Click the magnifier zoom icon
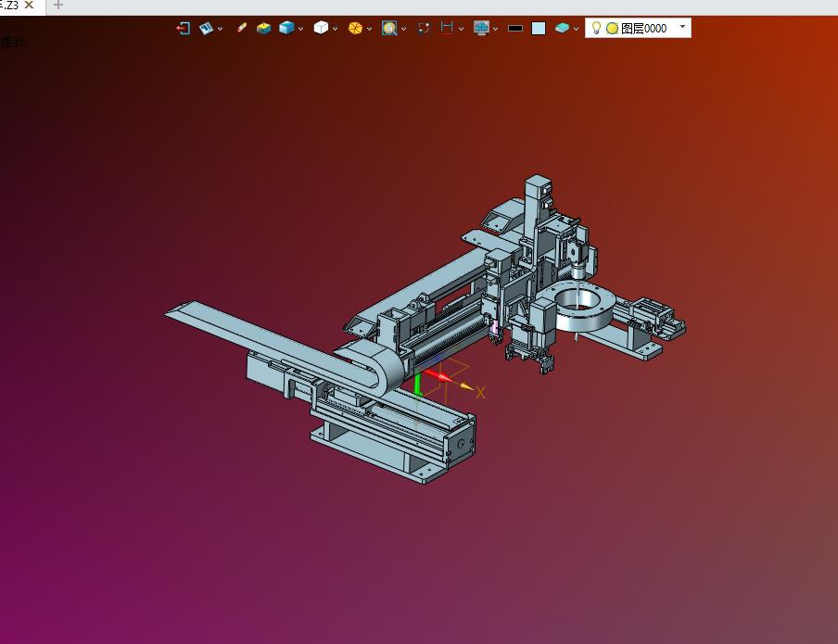 tap(389, 28)
